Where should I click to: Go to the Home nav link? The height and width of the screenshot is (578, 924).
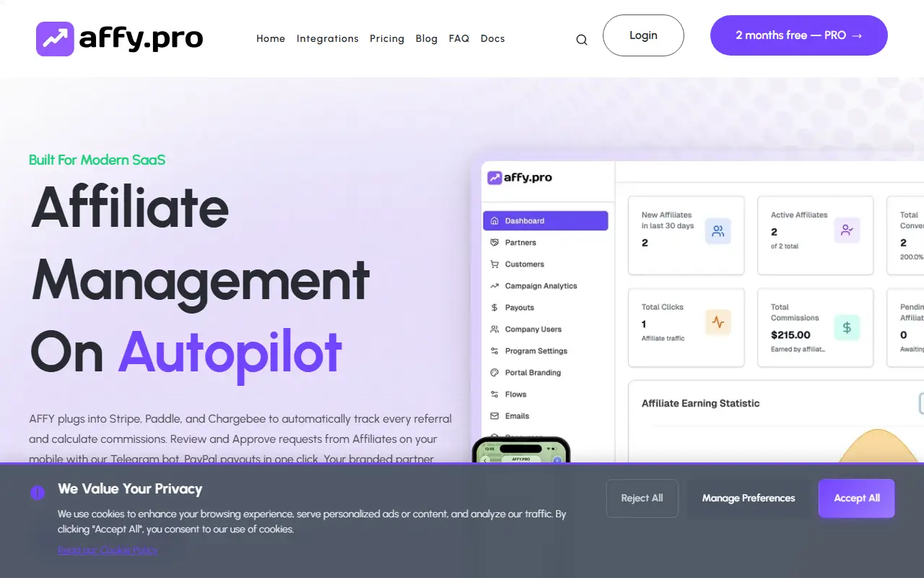[271, 39]
